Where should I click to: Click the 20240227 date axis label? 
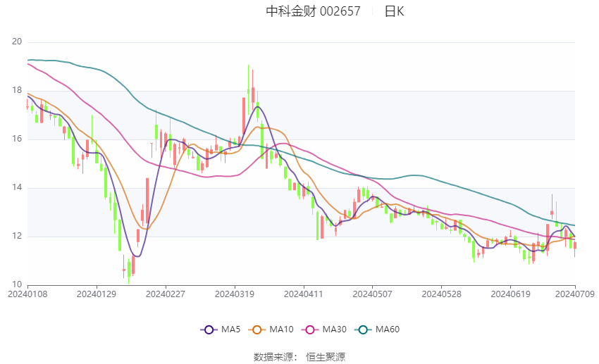click(166, 294)
